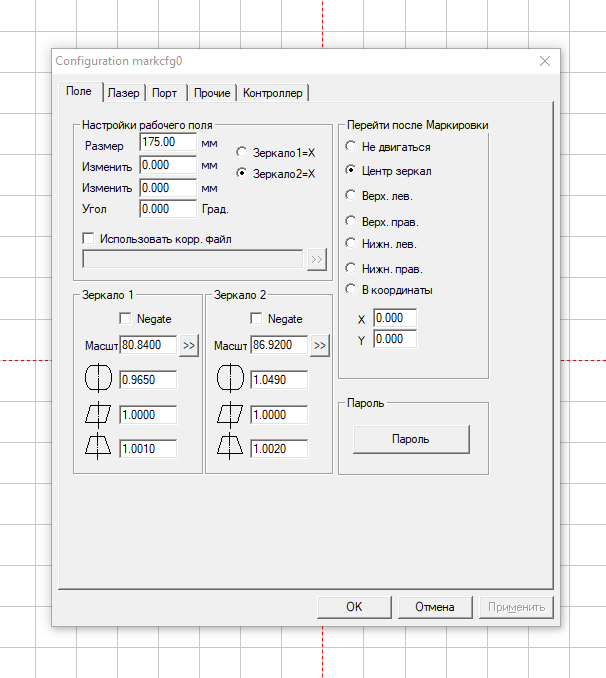Open the Контроллер tab
Image resolution: width=606 pixels, height=678 pixels.
pyautogui.click(x=273, y=93)
